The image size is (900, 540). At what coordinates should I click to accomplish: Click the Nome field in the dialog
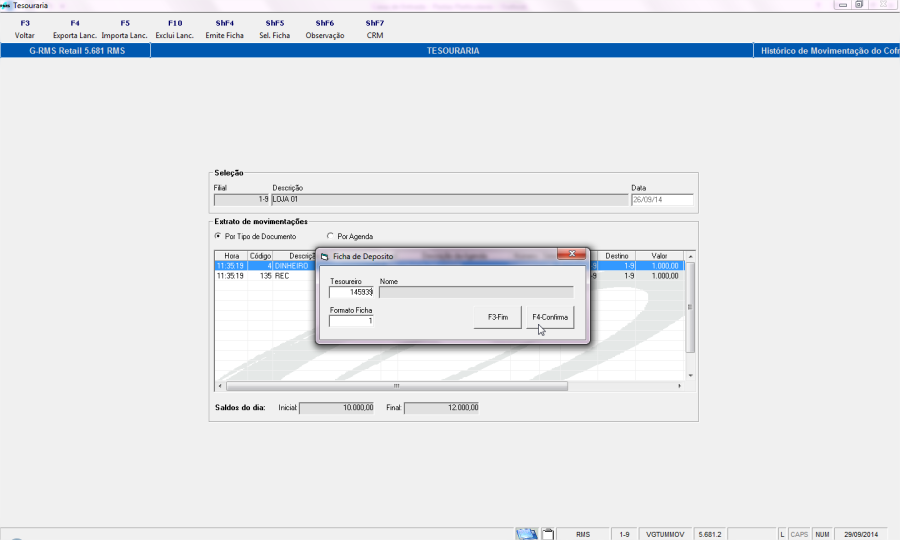[476, 292]
